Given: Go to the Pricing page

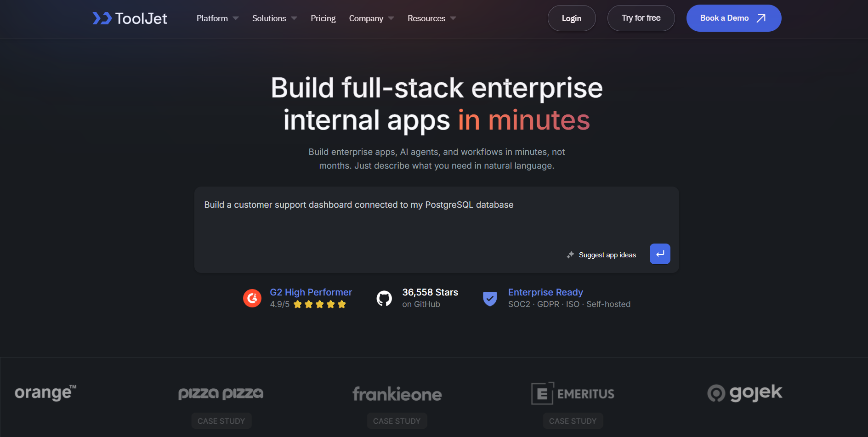Looking at the screenshot, I should click(323, 18).
